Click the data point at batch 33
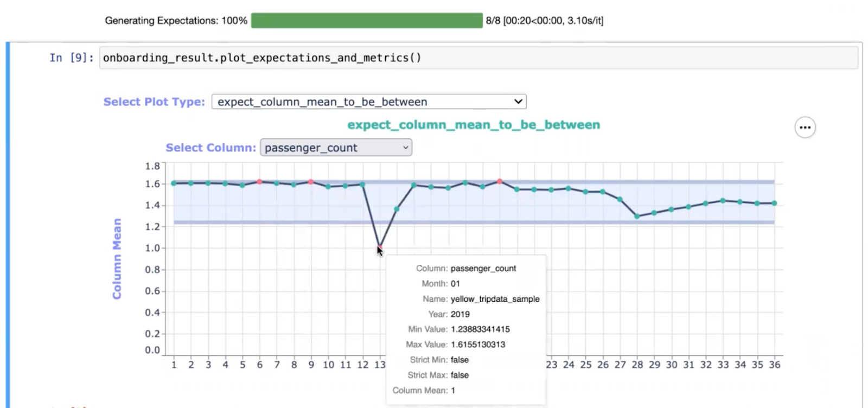This screenshot has width=868, height=408. 723,201
